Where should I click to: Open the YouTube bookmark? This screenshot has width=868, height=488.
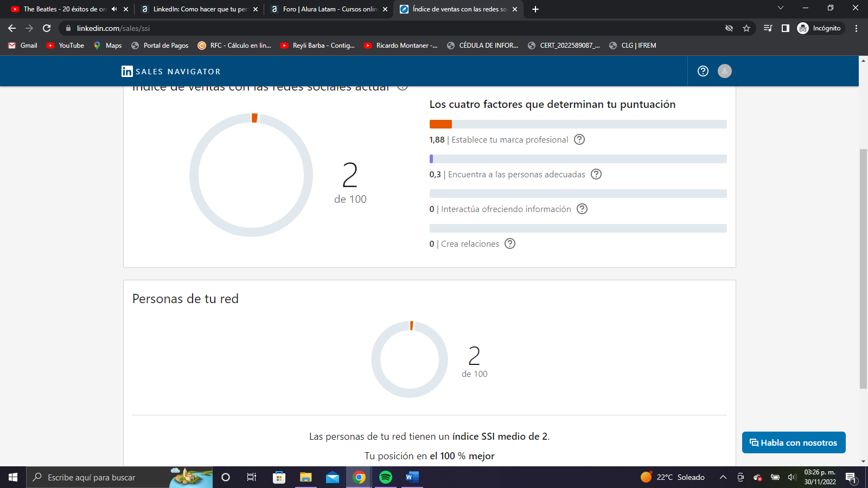click(65, 46)
